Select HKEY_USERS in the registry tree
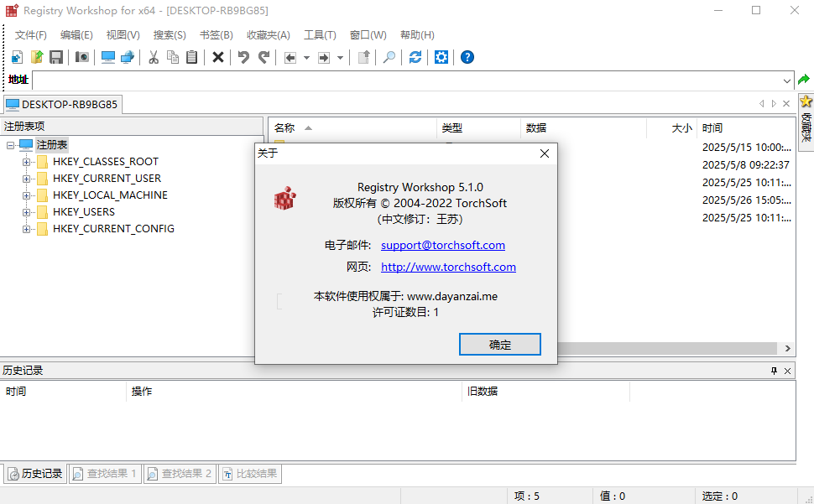Viewport: 814px width, 504px height. pos(84,212)
